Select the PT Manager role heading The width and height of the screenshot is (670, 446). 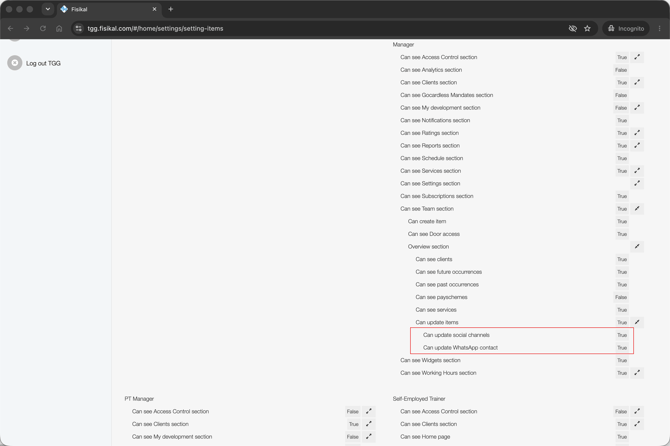point(139,399)
